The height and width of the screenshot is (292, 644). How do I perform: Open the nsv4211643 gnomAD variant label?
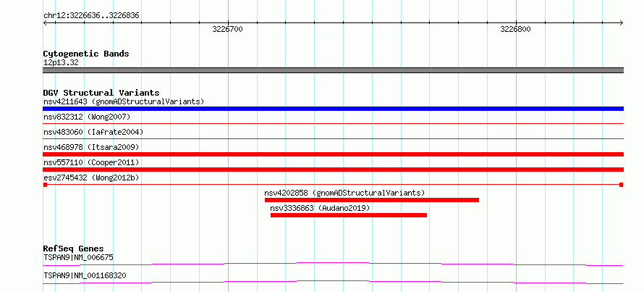[124, 101]
